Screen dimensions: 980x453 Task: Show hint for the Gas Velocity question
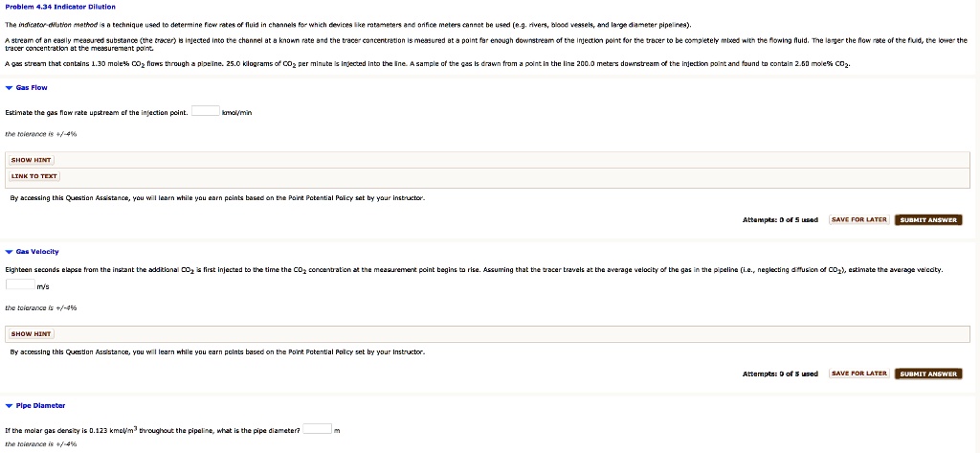31,333
